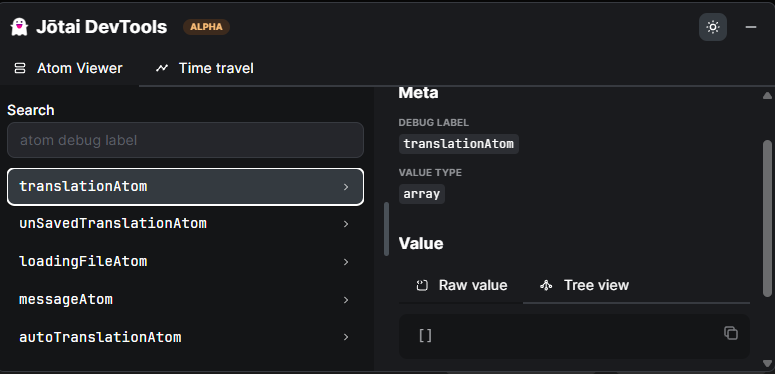Click the atom debug label search field
This screenshot has height=374, width=775.
click(x=185, y=140)
